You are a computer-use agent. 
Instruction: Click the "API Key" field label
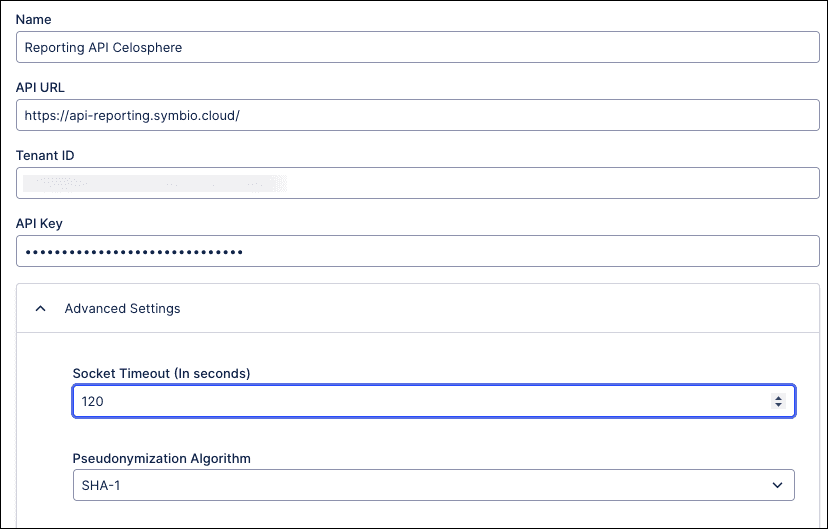[x=39, y=223]
